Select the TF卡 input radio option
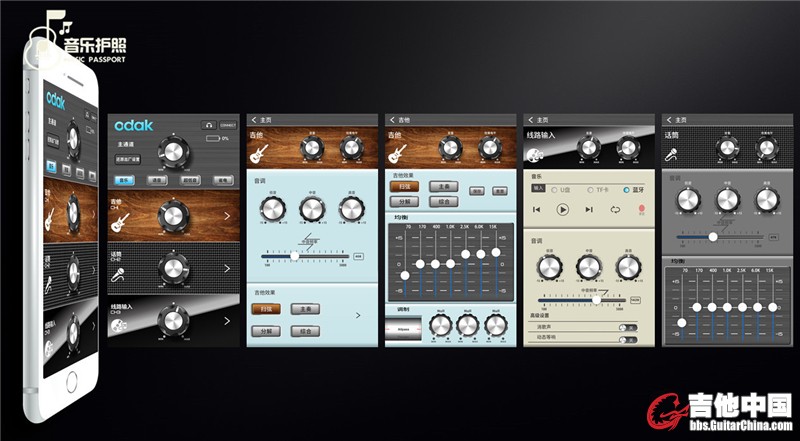The image size is (800, 441). pos(591,189)
